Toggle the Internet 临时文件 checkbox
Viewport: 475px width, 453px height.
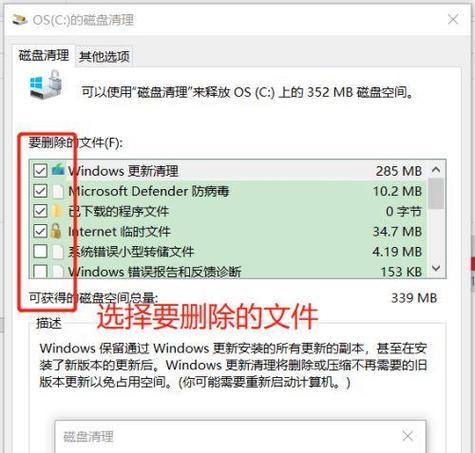pos(40,231)
